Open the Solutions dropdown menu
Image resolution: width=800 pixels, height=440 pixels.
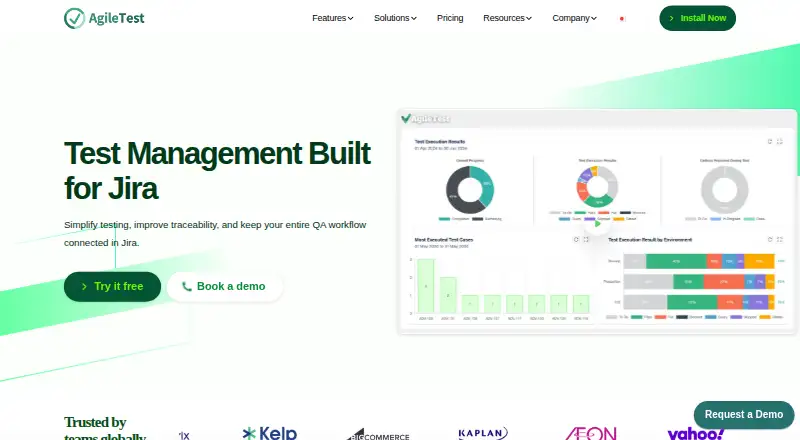(395, 18)
